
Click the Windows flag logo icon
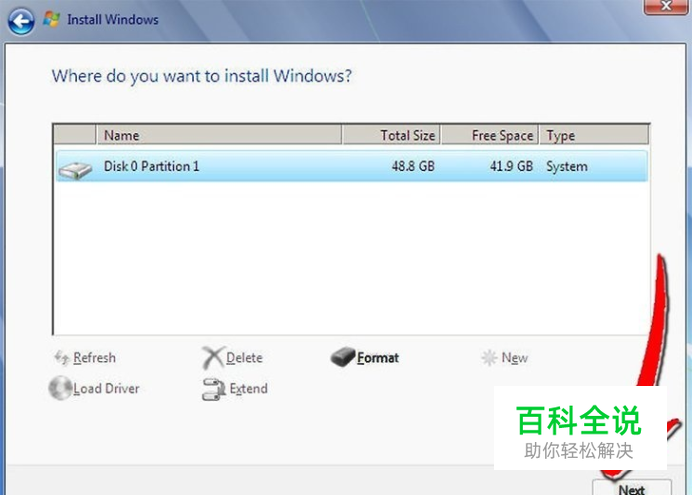click(51, 19)
